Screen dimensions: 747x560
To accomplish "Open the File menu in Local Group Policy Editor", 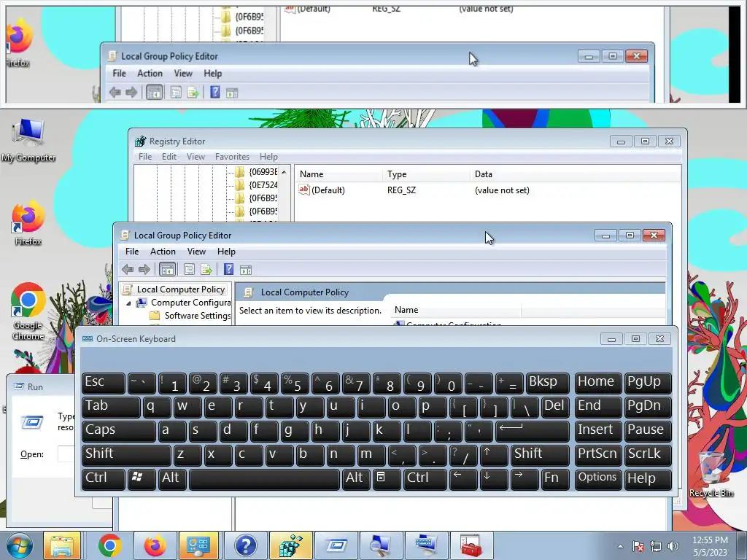I will (x=132, y=252).
